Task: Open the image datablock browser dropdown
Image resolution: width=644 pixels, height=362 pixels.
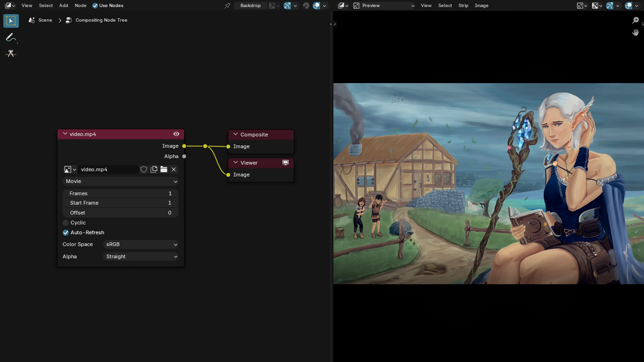Action: click(70, 170)
